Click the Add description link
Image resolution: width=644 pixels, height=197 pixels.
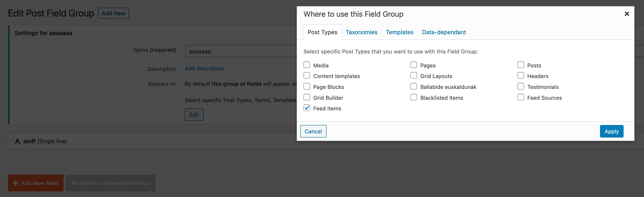[x=204, y=69]
